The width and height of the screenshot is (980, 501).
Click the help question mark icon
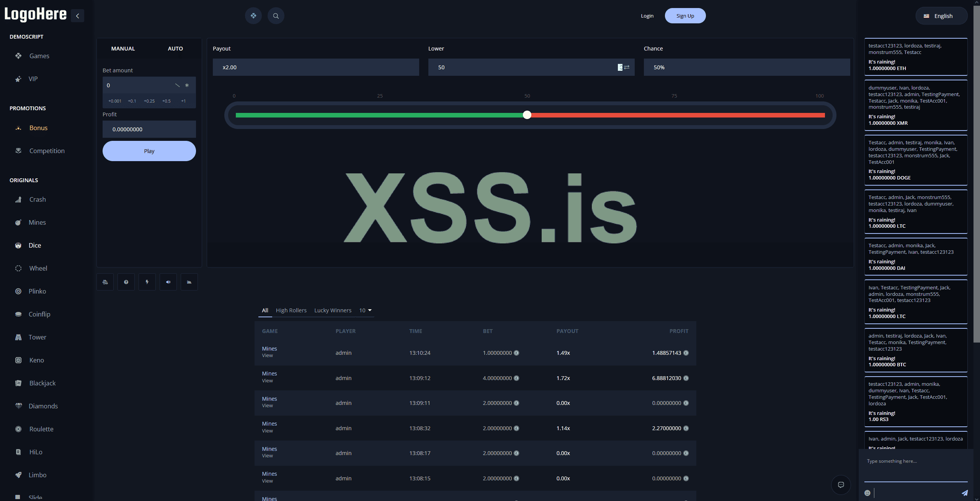(126, 282)
